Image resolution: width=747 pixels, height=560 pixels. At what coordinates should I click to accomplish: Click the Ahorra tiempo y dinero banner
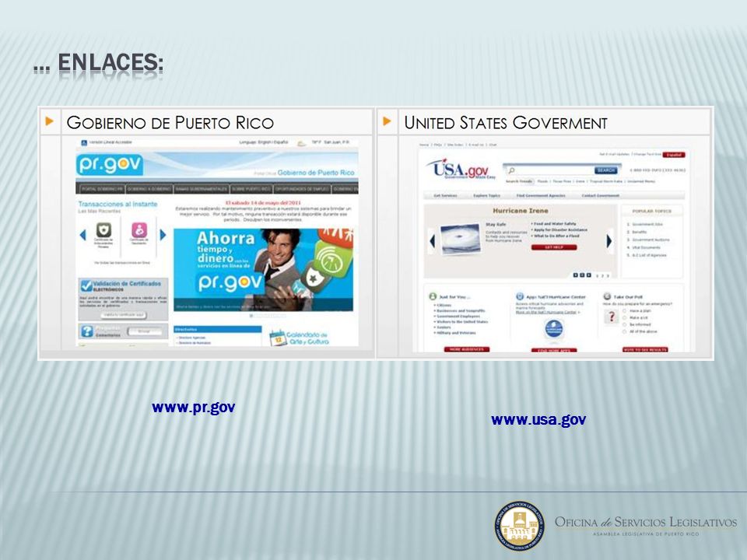pos(263,270)
